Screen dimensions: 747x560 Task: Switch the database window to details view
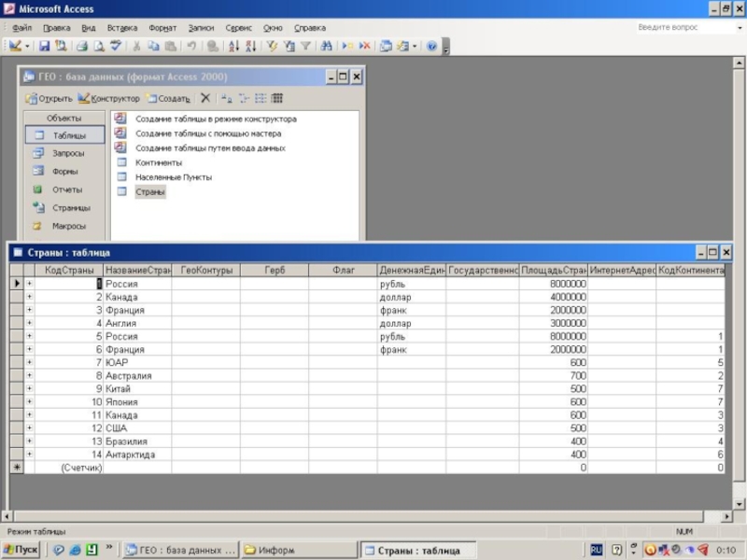[277, 98]
